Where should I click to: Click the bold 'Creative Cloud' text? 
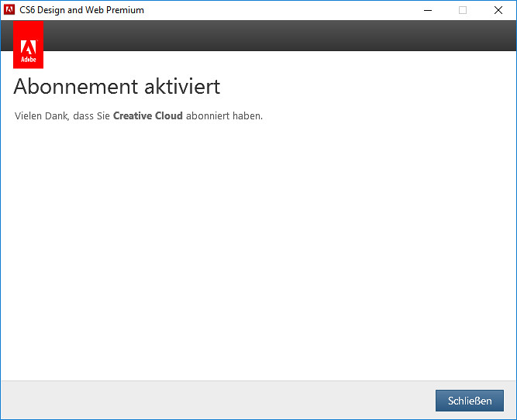(148, 115)
